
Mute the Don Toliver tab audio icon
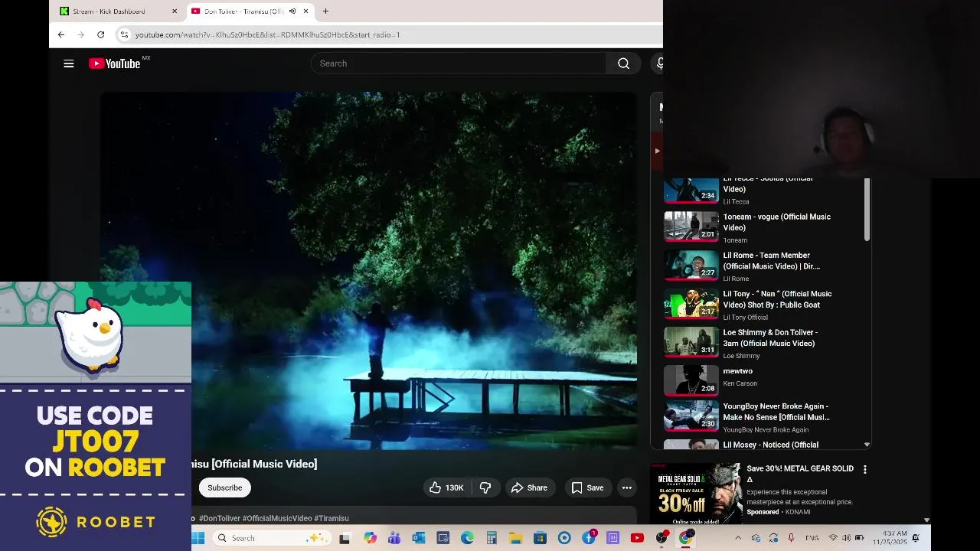coord(292,11)
